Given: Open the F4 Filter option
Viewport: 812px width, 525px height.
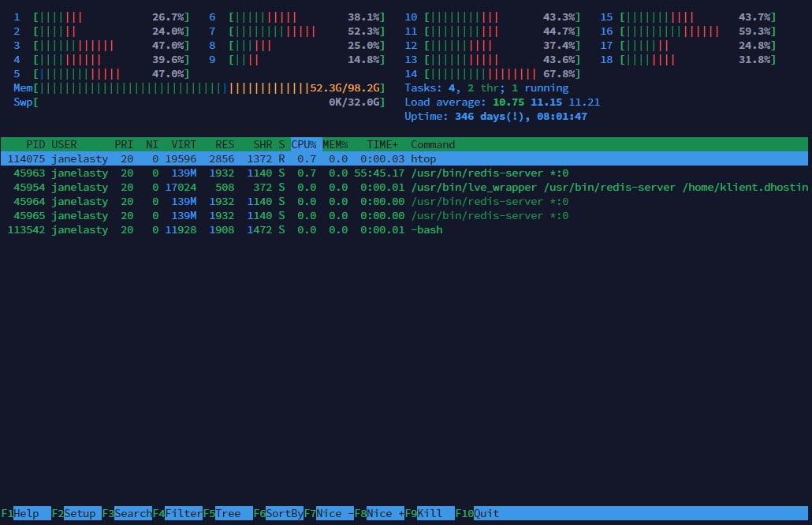Looking at the screenshot, I should [177, 513].
